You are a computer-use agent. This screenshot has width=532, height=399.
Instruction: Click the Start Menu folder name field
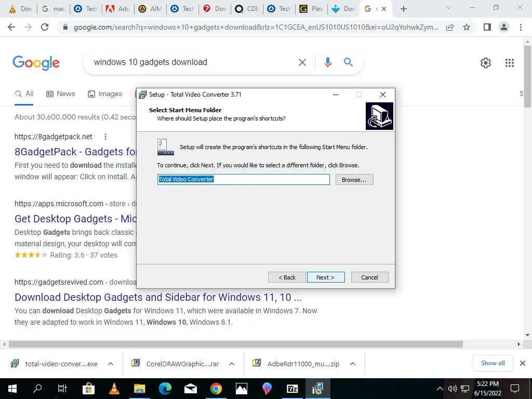(243, 179)
